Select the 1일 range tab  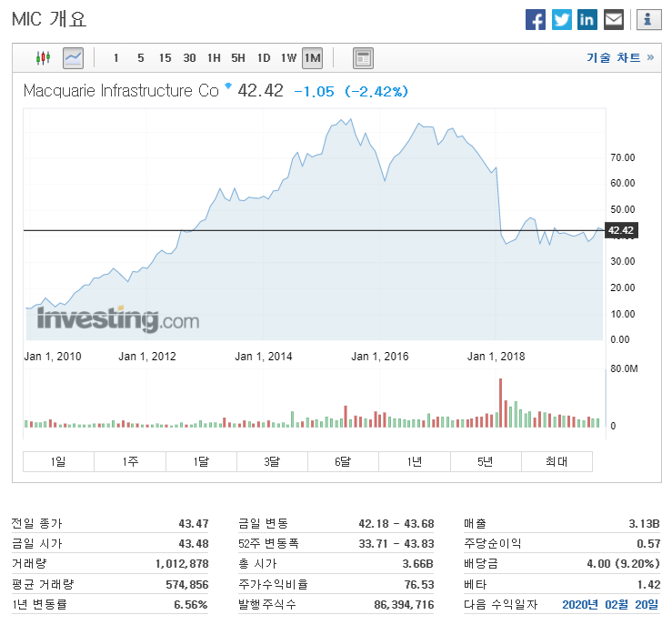[x=58, y=461]
